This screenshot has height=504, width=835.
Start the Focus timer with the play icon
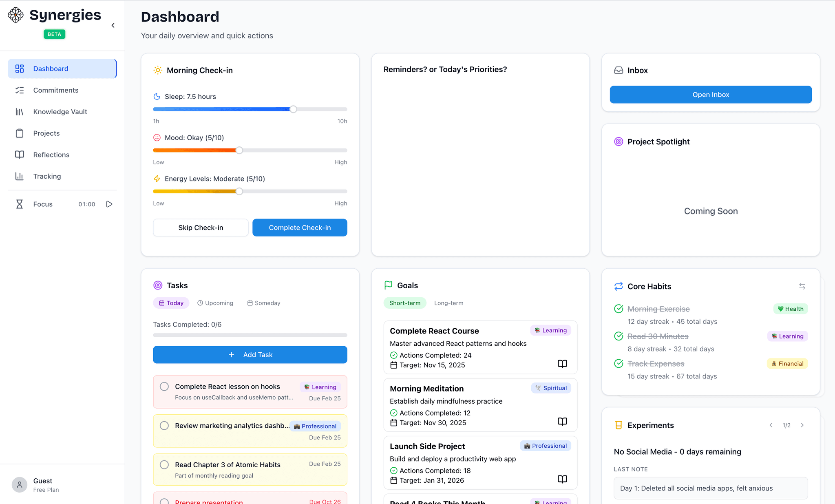pos(109,204)
